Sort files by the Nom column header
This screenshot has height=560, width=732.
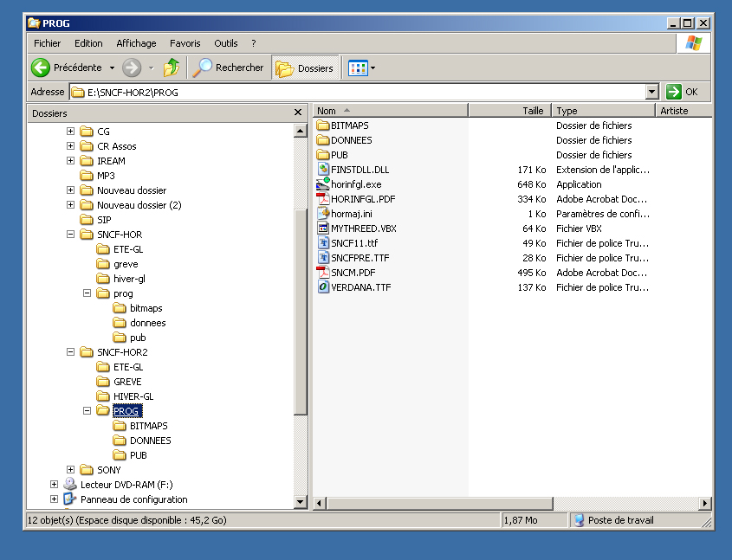[391, 111]
